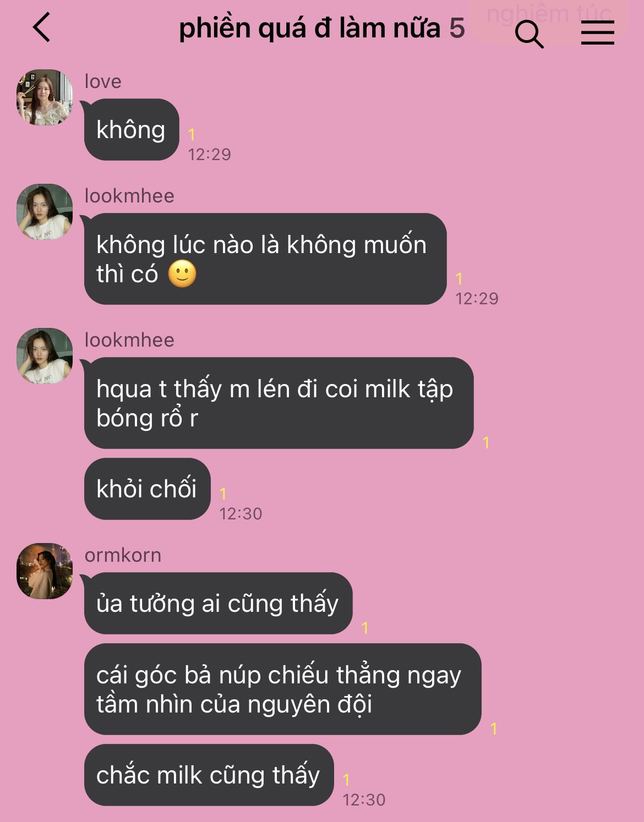This screenshot has height=822, width=644.
Task: Tap the 'chắc milk cũng thấy' bubble
Action: pos(209,775)
